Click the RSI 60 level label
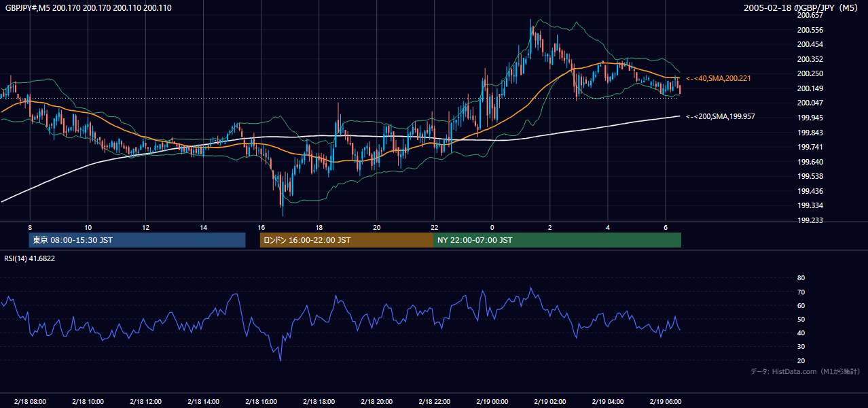868x408 pixels. (801, 305)
